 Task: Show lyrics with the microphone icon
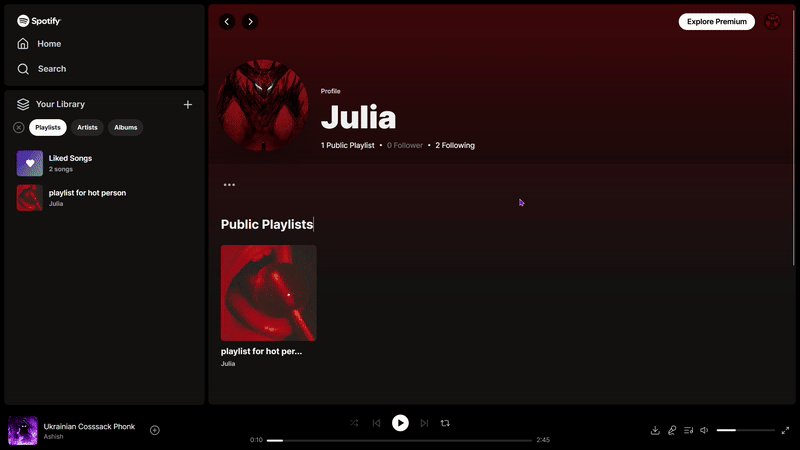tap(672, 431)
